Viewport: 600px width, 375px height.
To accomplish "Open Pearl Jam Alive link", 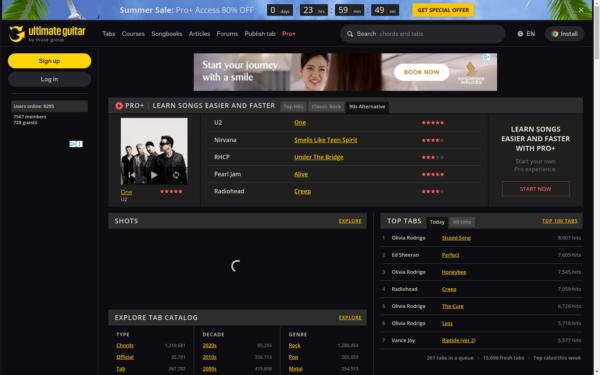I will coord(301,174).
